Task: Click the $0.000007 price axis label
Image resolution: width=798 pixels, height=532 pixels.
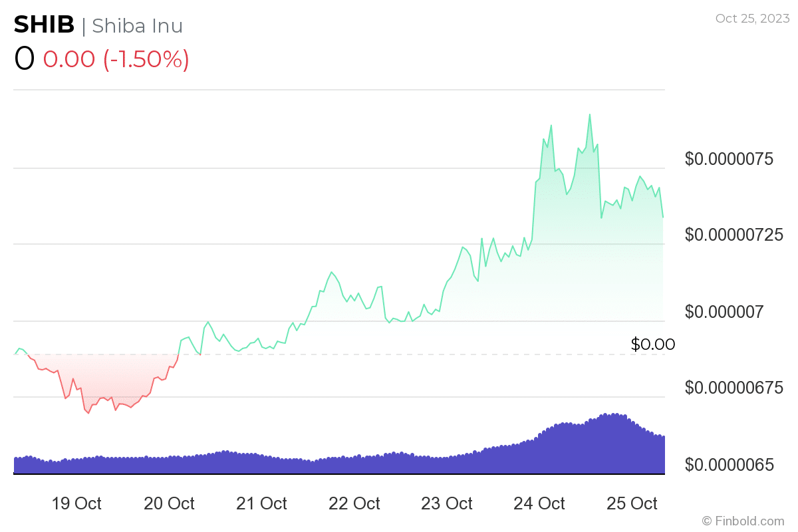Action: [x=724, y=311]
